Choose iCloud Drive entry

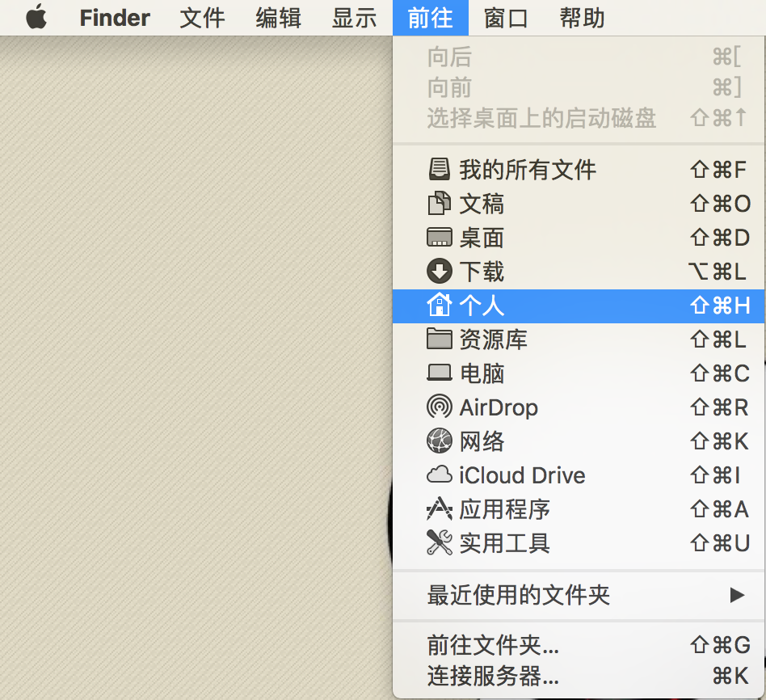point(579,475)
